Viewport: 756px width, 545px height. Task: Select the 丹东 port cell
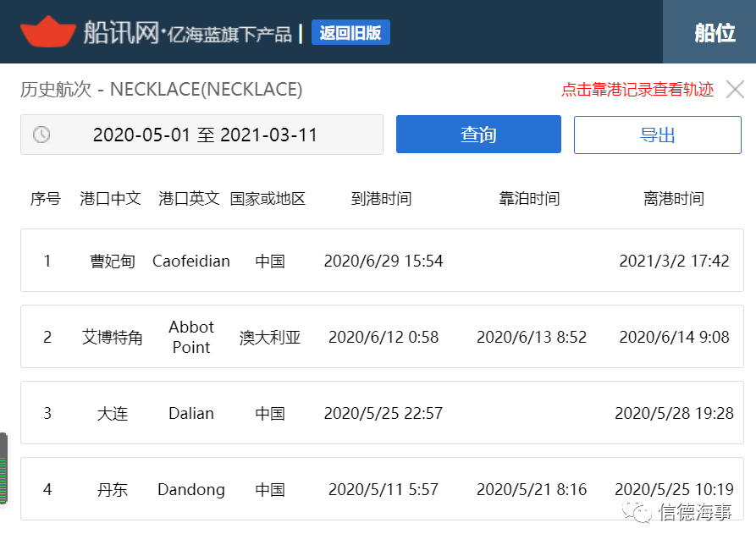(113, 489)
